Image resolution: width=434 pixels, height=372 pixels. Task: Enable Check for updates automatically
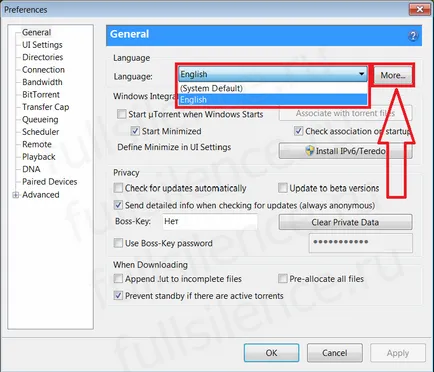pos(118,188)
